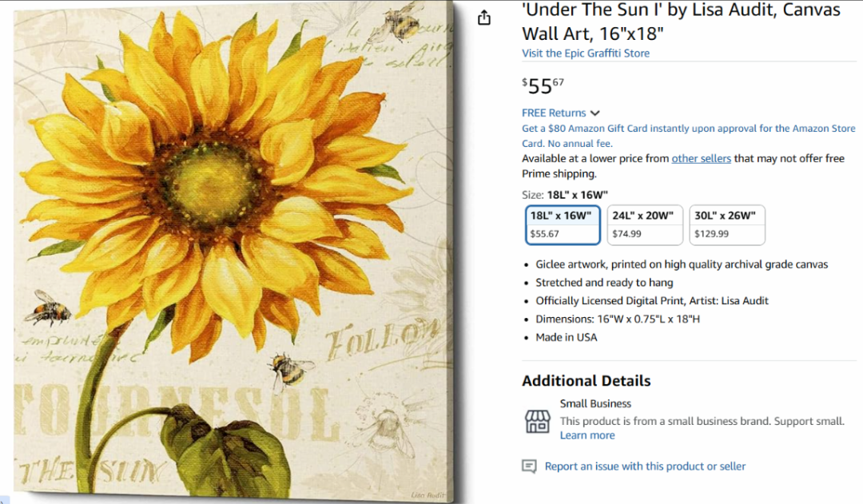Click the $74.99 price in size option

[x=626, y=234]
